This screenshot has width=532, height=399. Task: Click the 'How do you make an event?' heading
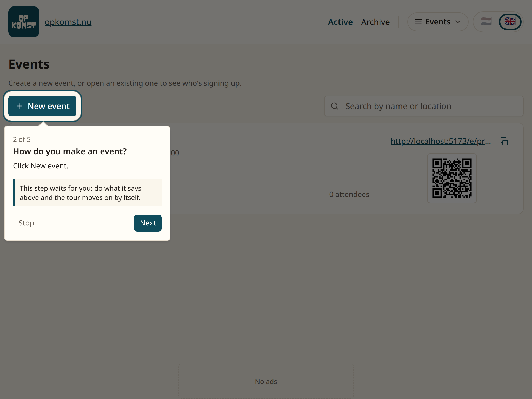tap(70, 151)
